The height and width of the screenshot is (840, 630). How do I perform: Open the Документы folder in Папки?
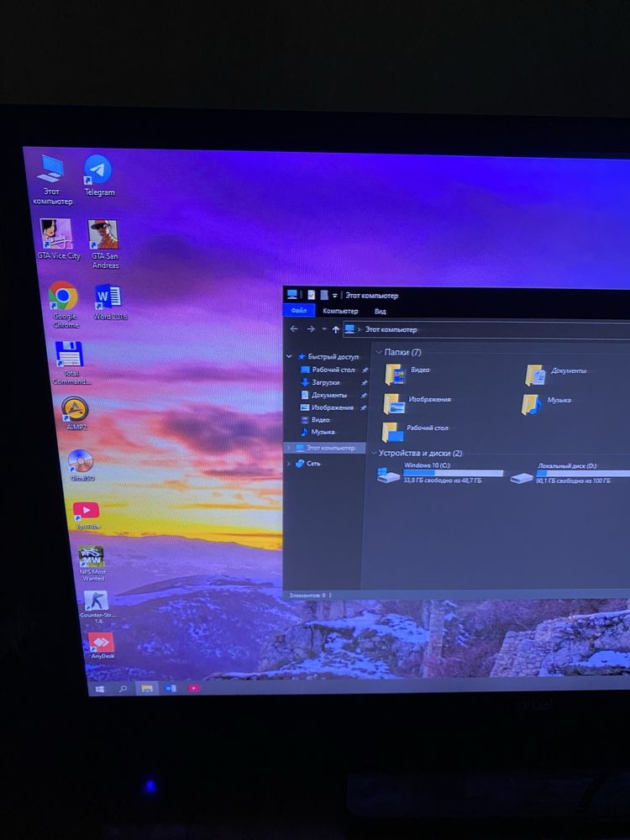(x=555, y=375)
